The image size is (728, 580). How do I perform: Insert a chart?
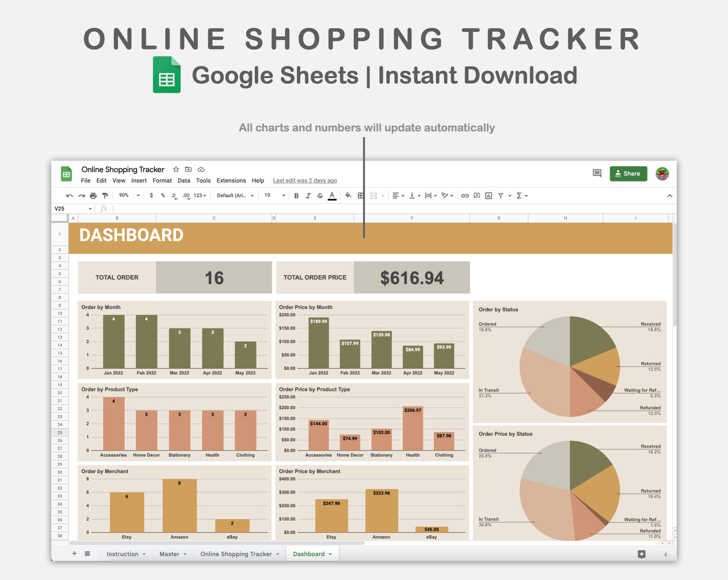click(x=488, y=195)
